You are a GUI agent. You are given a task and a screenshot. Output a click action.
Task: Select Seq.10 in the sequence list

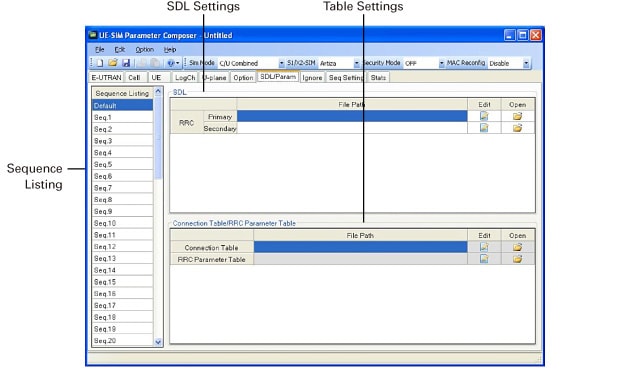point(123,223)
